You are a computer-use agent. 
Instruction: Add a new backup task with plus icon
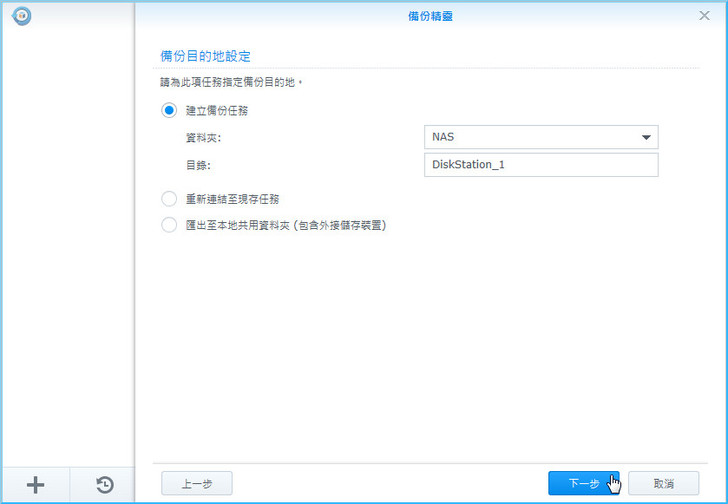(x=35, y=485)
